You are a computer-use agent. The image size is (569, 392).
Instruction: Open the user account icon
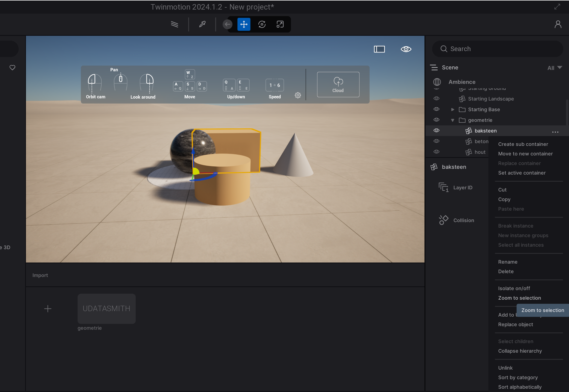coord(558,24)
